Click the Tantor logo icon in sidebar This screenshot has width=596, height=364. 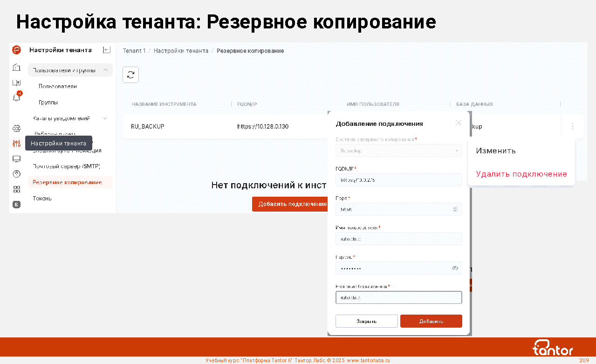[16, 50]
